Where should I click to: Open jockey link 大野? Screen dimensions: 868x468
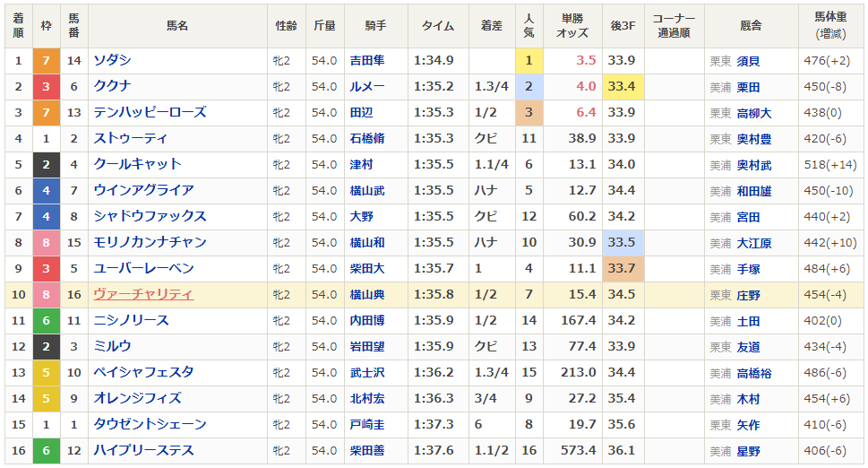[362, 217]
